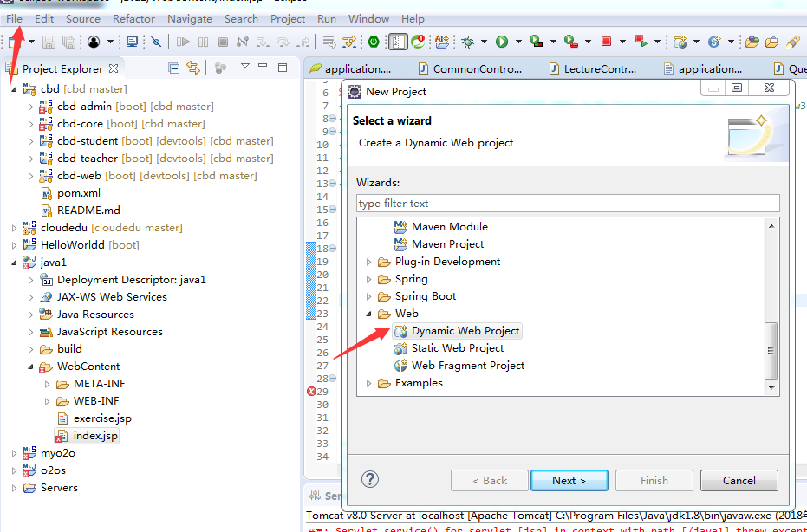Click the Open Task briefcase icon
Screen dimensions: 807x532
tap(772, 42)
